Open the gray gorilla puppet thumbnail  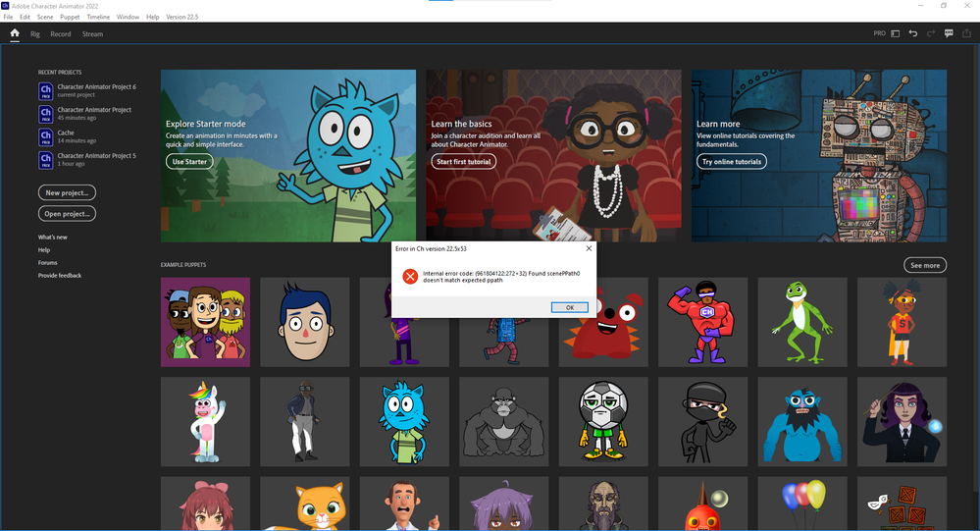(504, 421)
